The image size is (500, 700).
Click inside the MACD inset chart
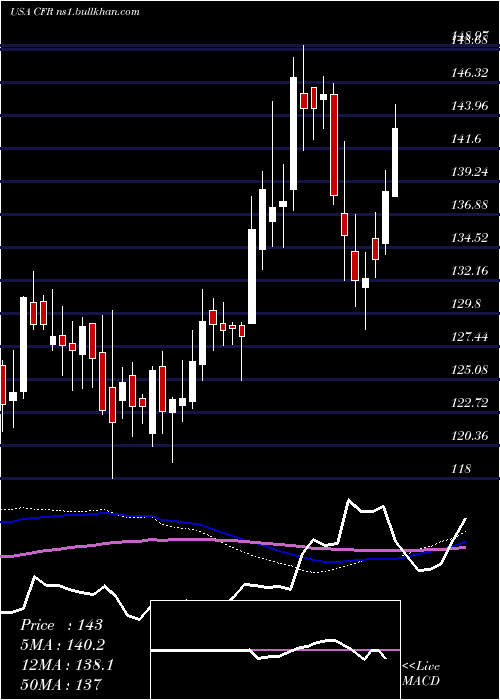(276, 650)
